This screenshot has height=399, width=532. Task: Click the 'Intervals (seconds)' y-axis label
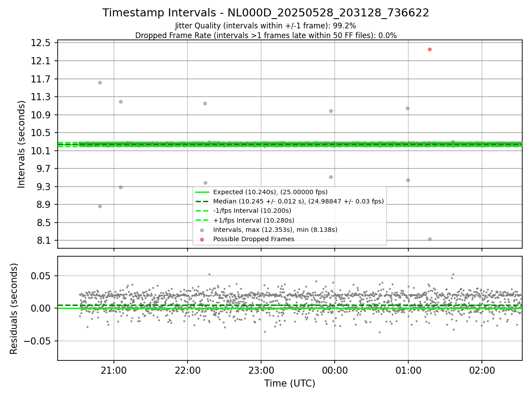pos(22,144)
